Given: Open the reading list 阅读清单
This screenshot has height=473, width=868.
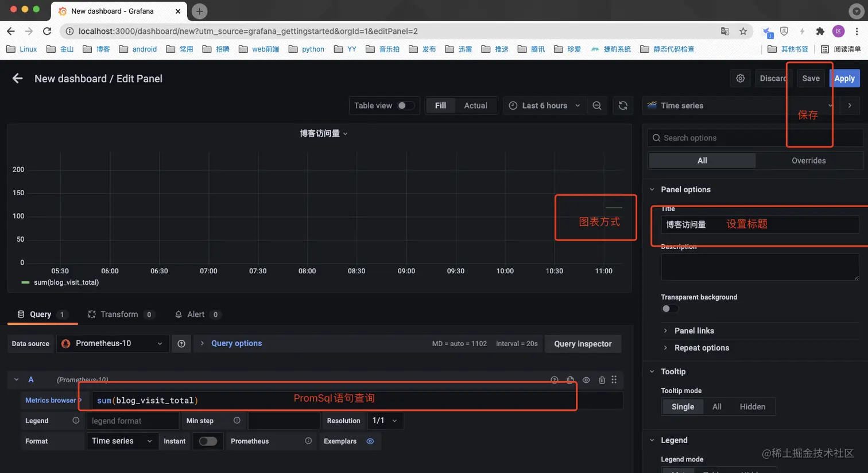Looking at the screenshot, I should pyautogui.click(x=841, y=49).
